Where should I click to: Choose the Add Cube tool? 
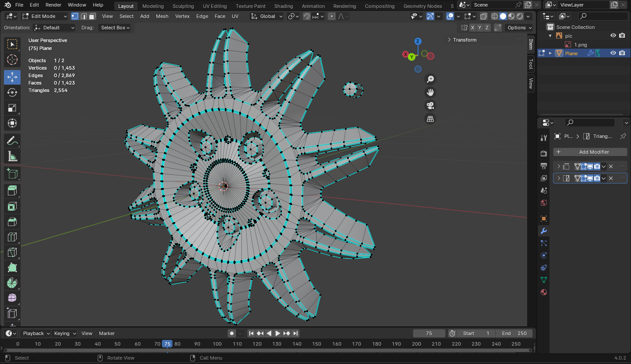click(12, 174)
